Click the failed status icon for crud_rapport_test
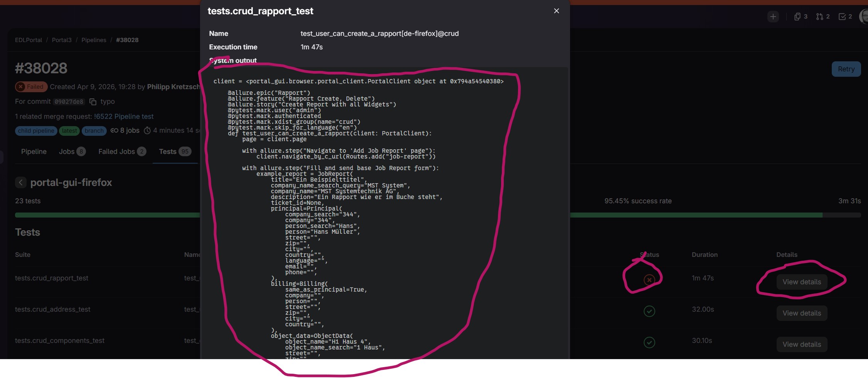The image size is (868, 378). pos(649,280)
